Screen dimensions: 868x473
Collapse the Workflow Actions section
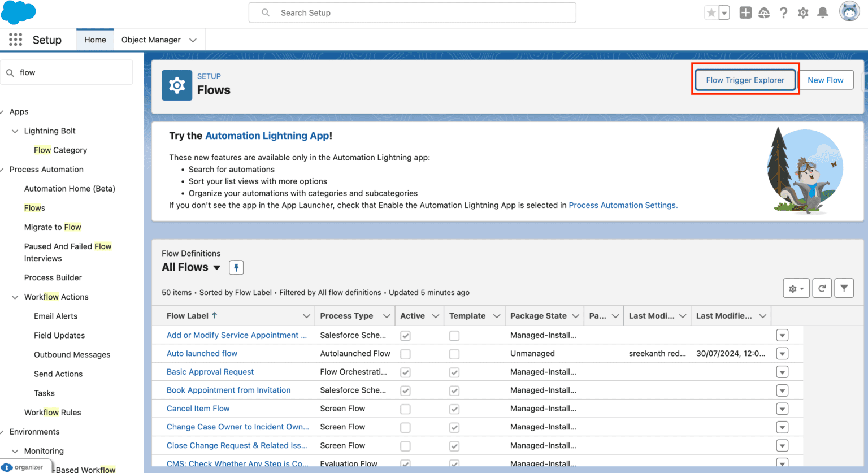click(15, 297)
